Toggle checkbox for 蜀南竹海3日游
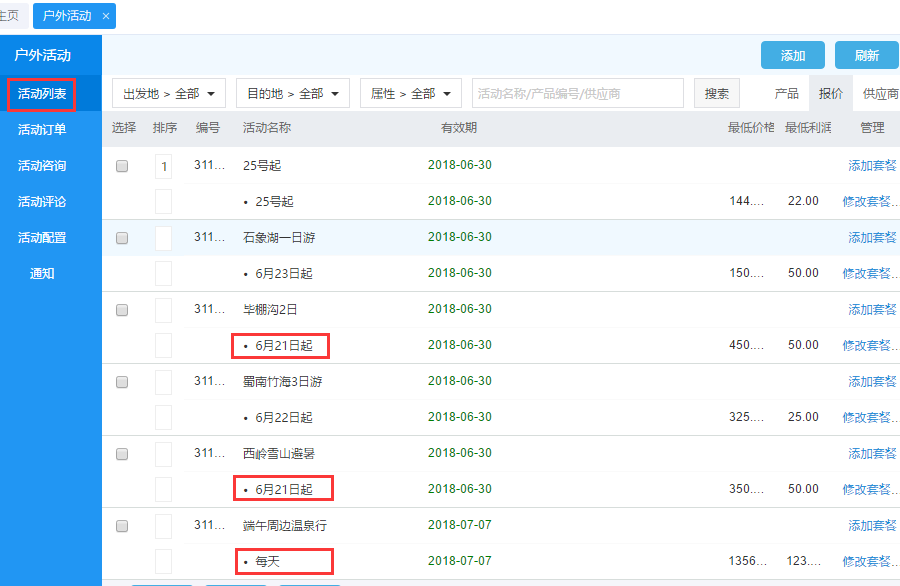This screenshot has width=900, height=586. tap(122, 382)
